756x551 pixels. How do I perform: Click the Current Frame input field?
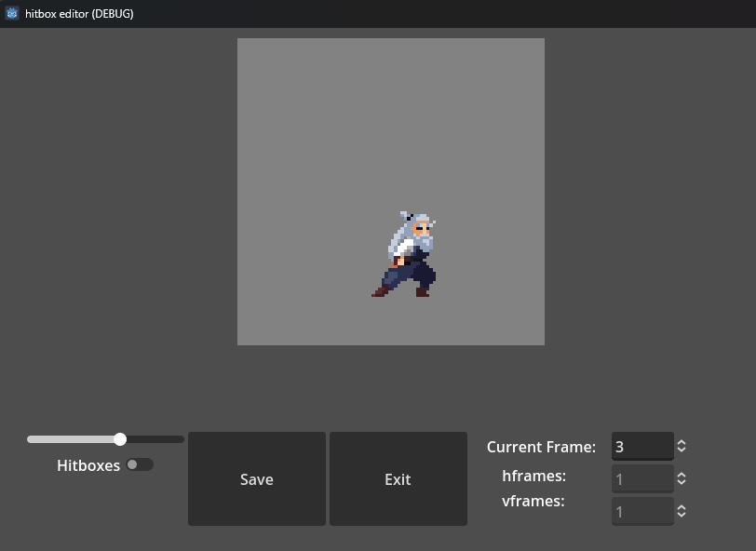(x=642, y=447)
